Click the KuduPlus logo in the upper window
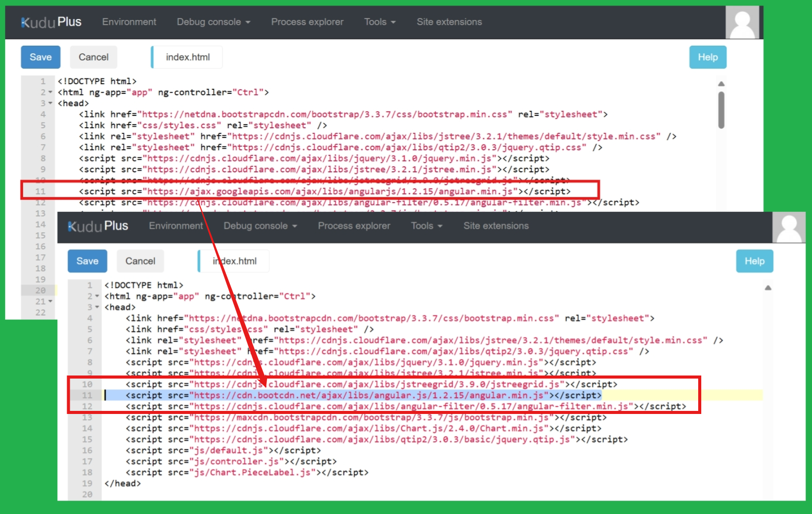The width and height of the screenshot is (812, 514). pos(51,22)
